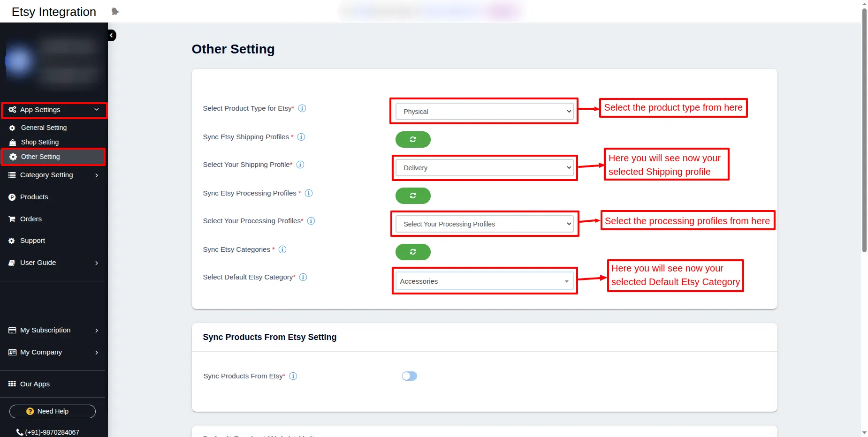Screen dimensions: 868x437
Task: Click the Need Help button
Action: 53,411
